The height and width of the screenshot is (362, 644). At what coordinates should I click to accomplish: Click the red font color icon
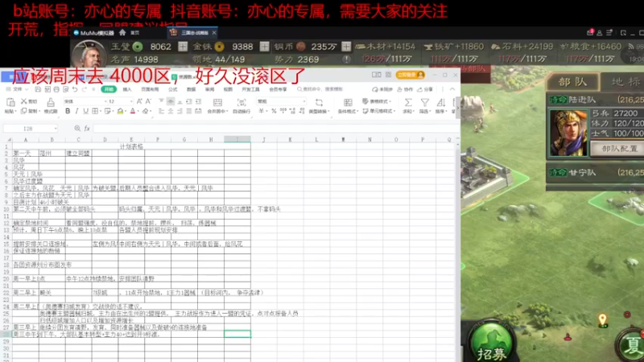[133, 111]
